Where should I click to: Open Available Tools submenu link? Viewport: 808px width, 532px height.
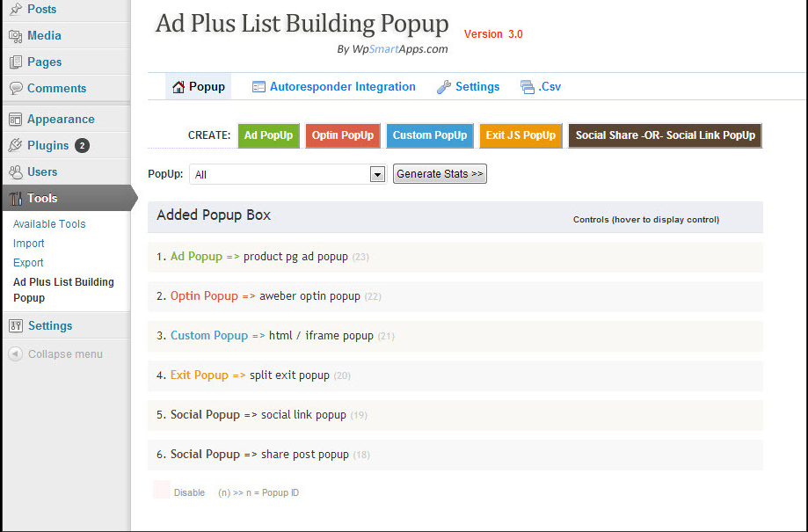[49, 224]
